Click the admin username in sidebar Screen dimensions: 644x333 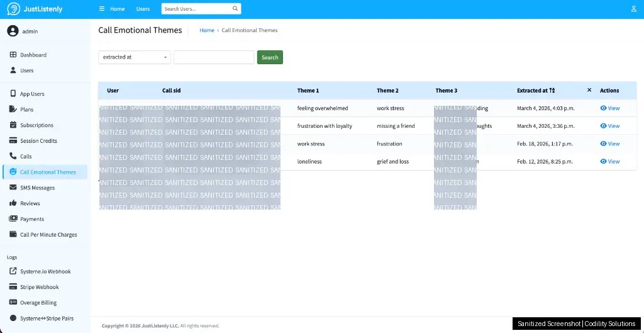point(30,31)
